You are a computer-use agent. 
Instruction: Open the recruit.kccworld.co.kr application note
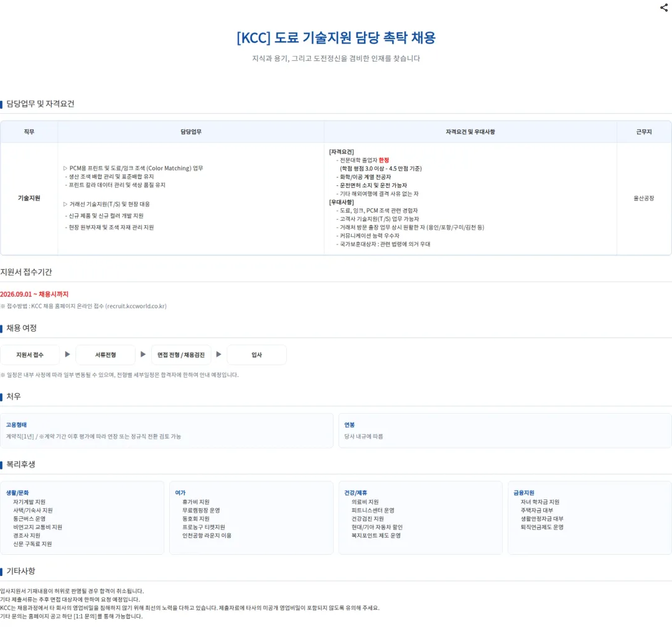point(83,306)
